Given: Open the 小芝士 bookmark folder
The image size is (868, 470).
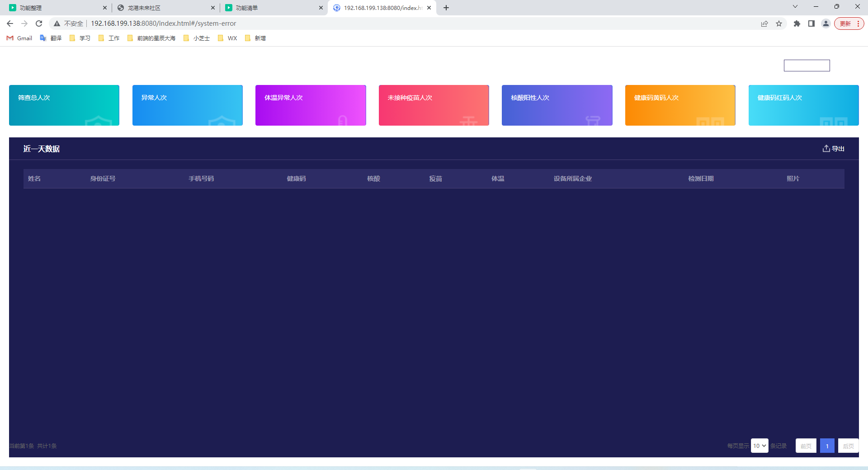Looking at the screenshot, I should pos(197,38).
